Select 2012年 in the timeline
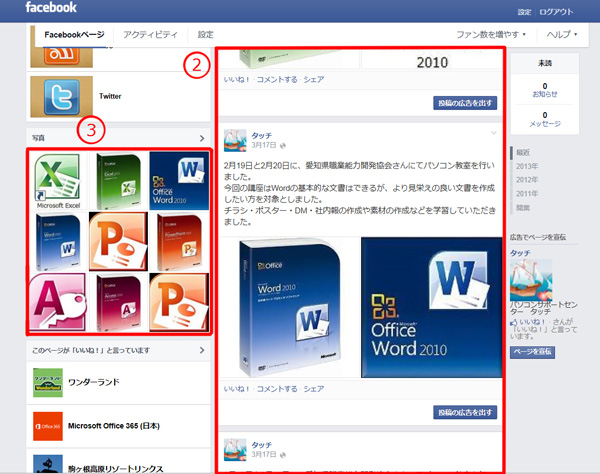 527,180
